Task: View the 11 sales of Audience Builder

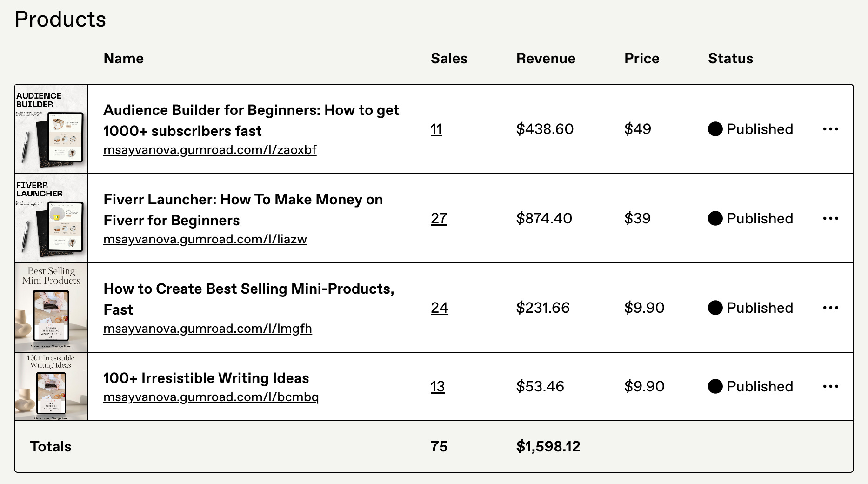Action: click(436, 129)
